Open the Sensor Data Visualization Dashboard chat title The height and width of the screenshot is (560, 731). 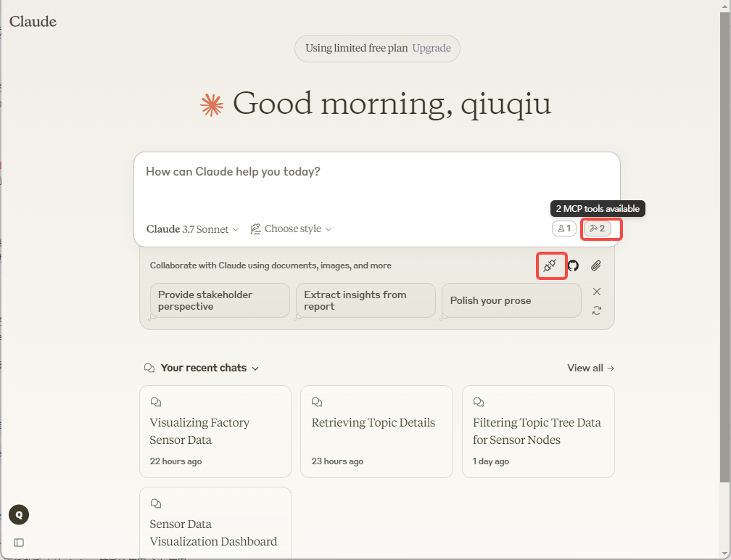pos(213,533)
